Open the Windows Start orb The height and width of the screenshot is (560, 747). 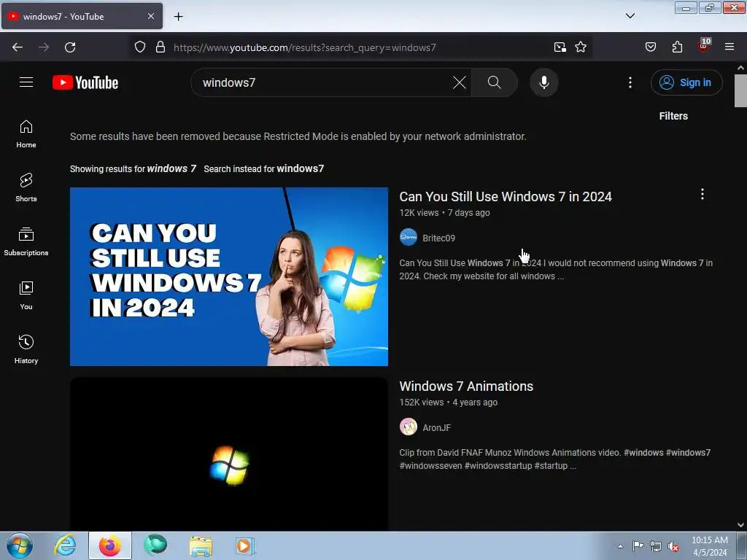(x=20, y=545)
